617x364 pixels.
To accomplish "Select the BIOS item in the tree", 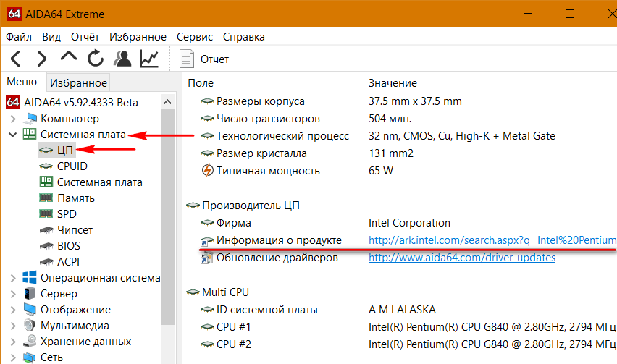I will pyautogui.click(x=69, y=245).
